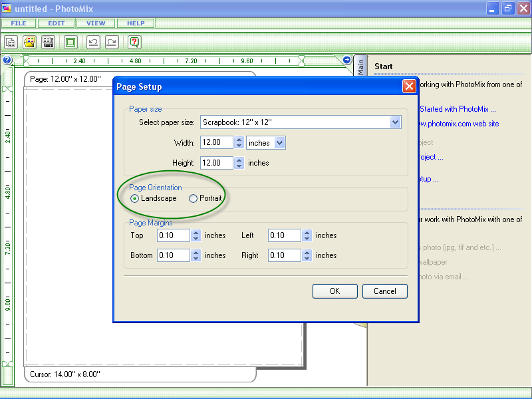Open the Select paper size dropdown
The height and width of the screenshot is (399, 532).
395,122
